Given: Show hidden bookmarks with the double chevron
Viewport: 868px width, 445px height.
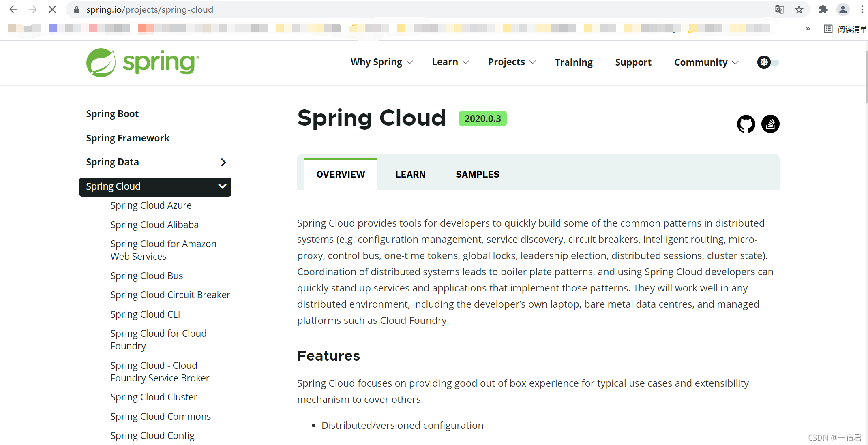Looking at the screenshot, I should [x=808, y=28].
